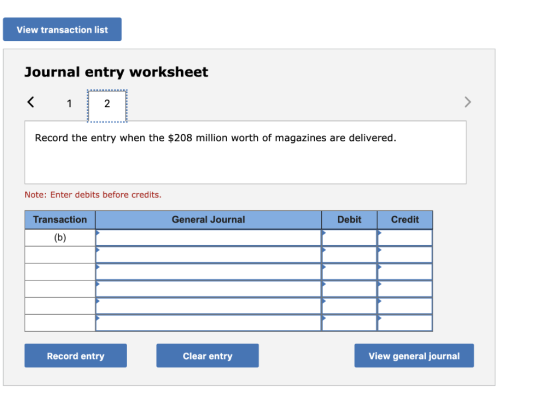Click the Debit column header
This screenshot has height=403, width=560.
(349, 220)
